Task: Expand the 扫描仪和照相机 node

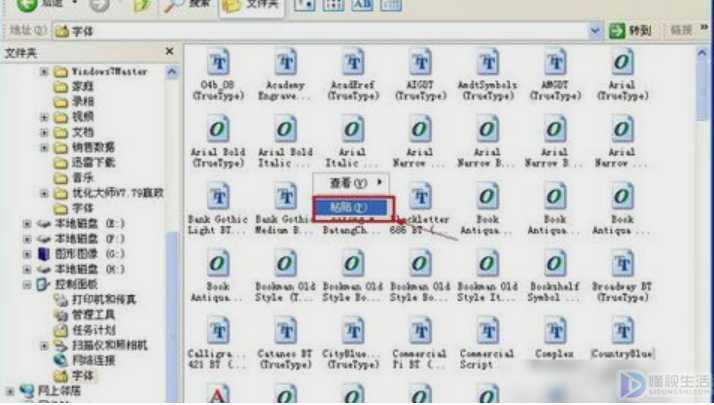Action: pyautogui.click(x=44, y=346)
